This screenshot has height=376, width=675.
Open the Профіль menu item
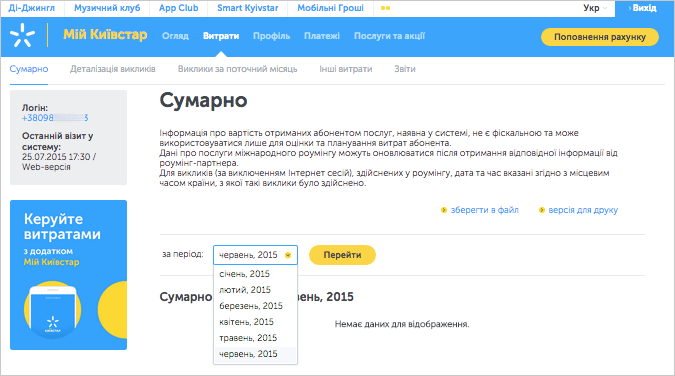point(272,36)
